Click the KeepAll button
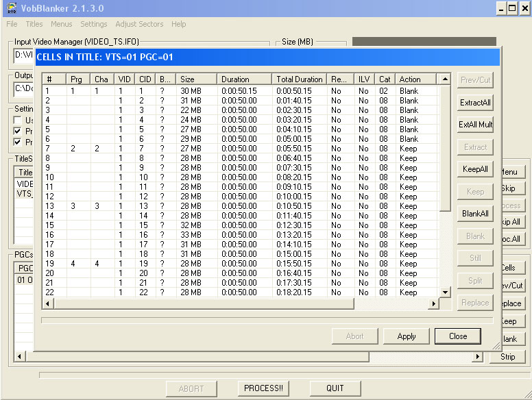 pyautogui.click(x=475, y=169)
